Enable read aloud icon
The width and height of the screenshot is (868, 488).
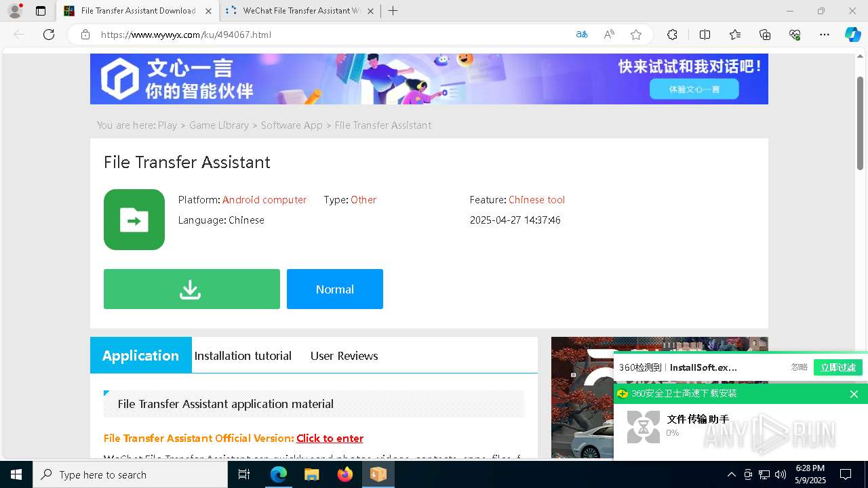tap(609, 35)
